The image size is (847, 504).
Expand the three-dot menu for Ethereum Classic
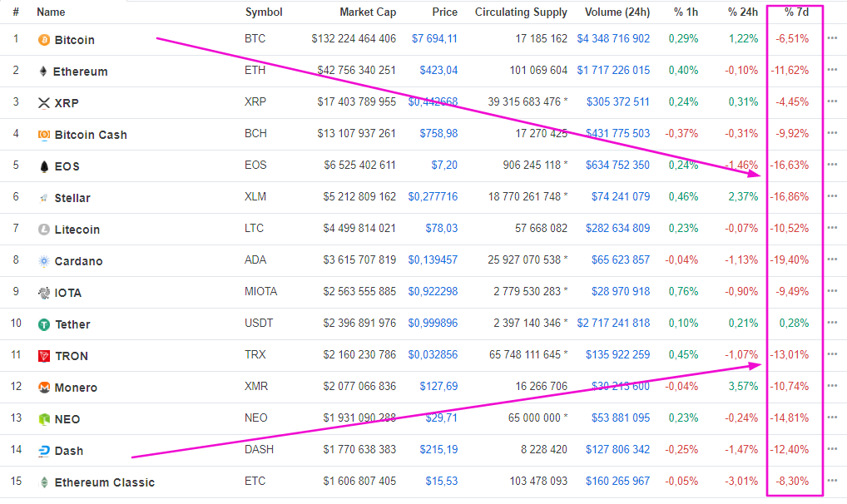coord(833,482)
